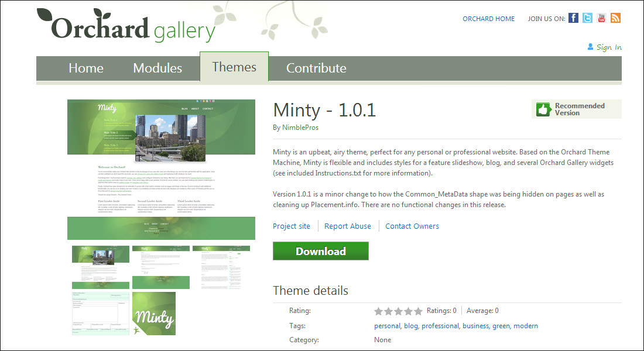
Task: Open the RSS feed icon
Action: 615,18
